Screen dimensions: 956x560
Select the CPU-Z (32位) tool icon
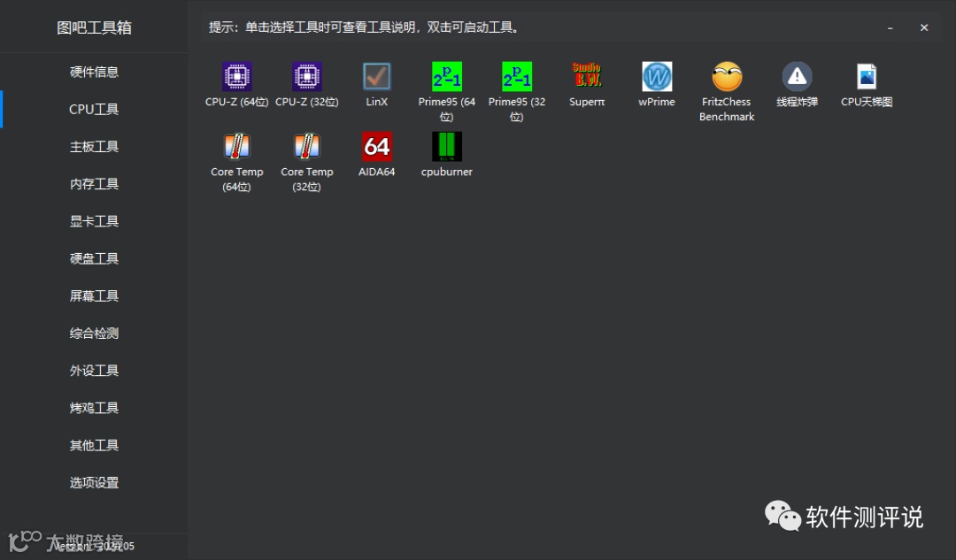tap(306, 77)
